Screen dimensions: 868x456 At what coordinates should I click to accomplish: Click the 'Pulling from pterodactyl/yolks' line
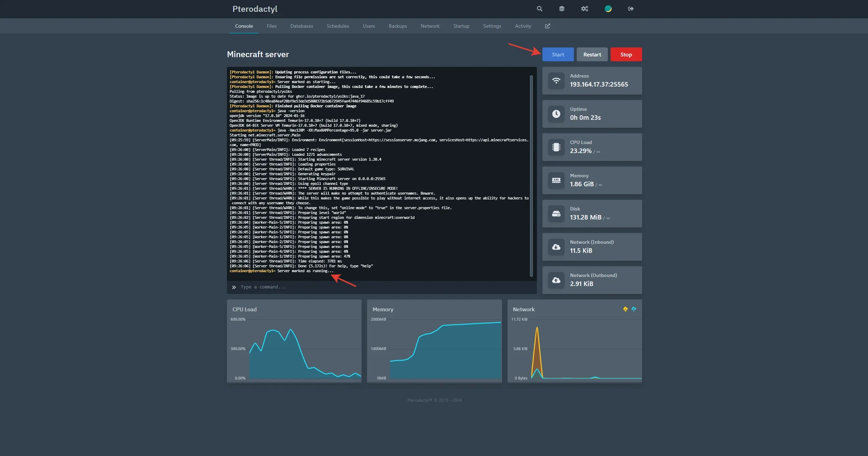click(261, 92)
